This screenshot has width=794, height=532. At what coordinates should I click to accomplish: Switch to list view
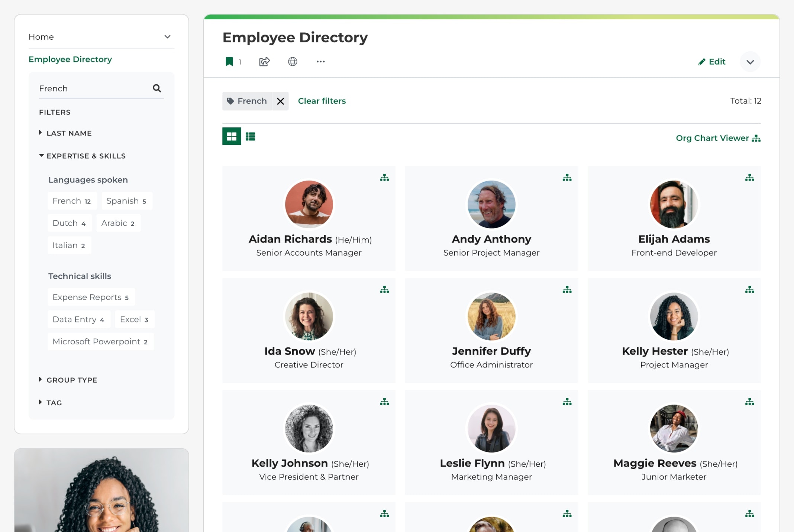click(x=250, y=137)
